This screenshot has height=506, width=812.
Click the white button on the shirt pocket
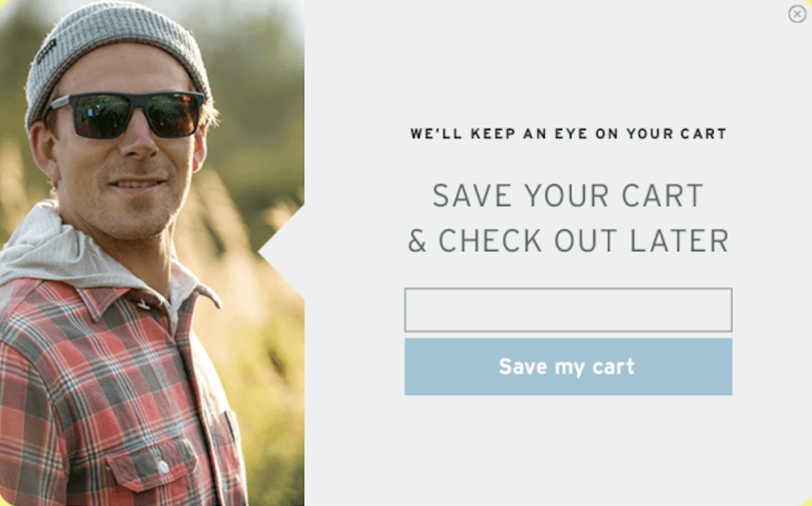pyautogui.click(x=164, y=466)
